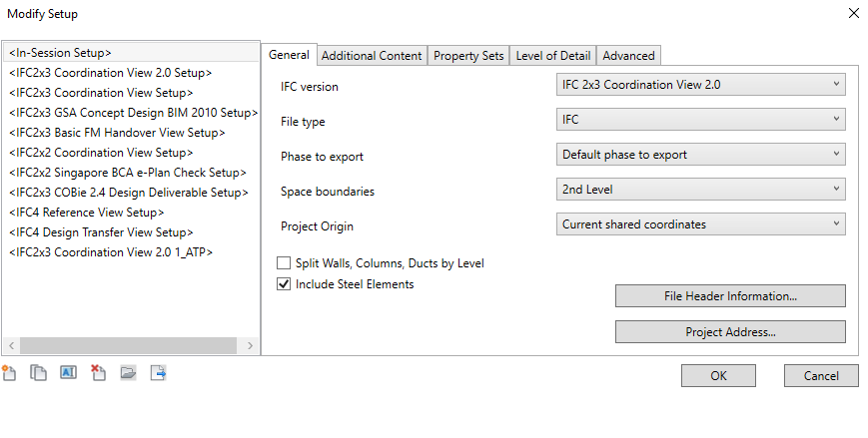Image resolution: width=868 pixels, height=438 pixels.
Task: Expand the Project Origin dropdown
Action: pos(700,224)
